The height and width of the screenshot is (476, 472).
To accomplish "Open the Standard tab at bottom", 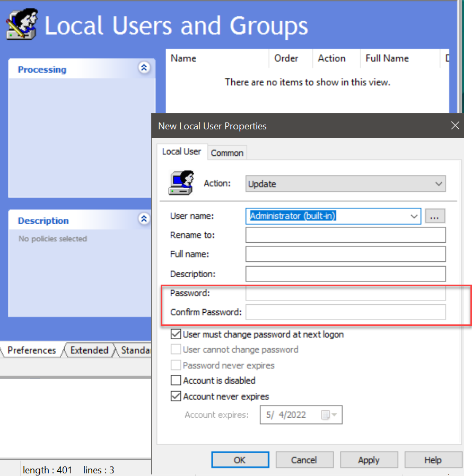I will (135, 350).
